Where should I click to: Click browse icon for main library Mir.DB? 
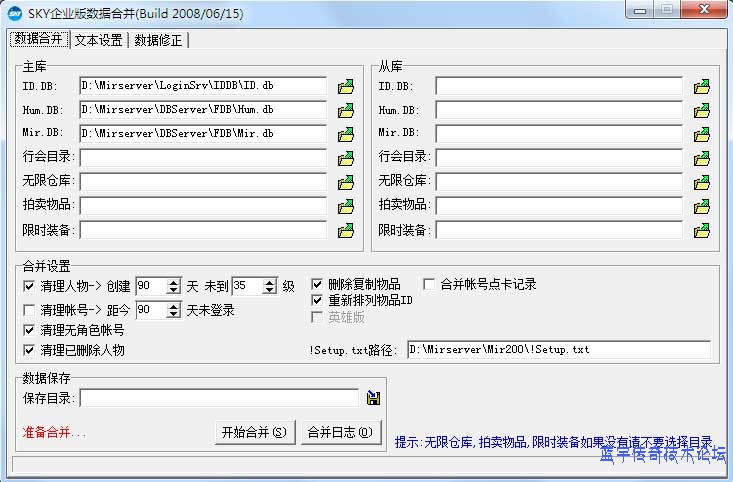(346, 134)
